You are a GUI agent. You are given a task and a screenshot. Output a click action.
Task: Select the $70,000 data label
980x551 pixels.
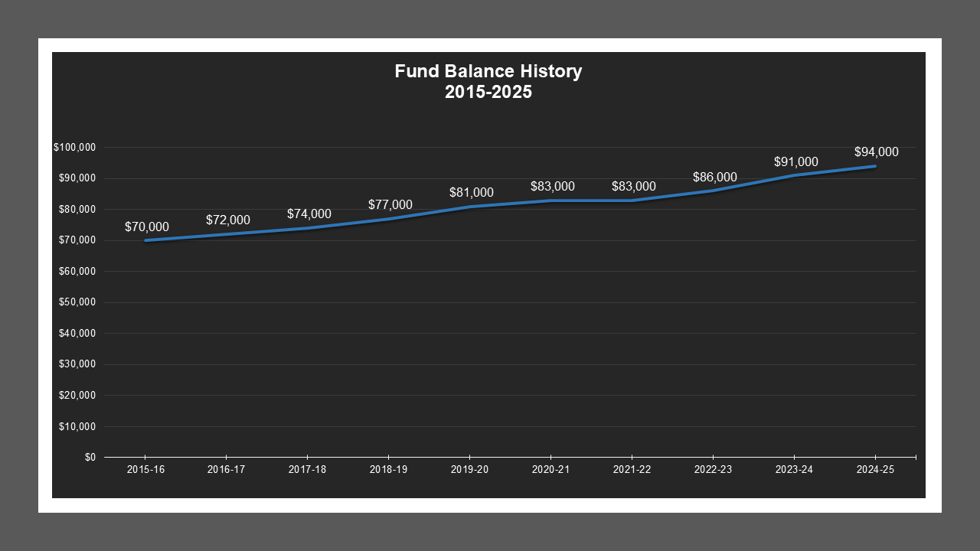pos(147,227)
